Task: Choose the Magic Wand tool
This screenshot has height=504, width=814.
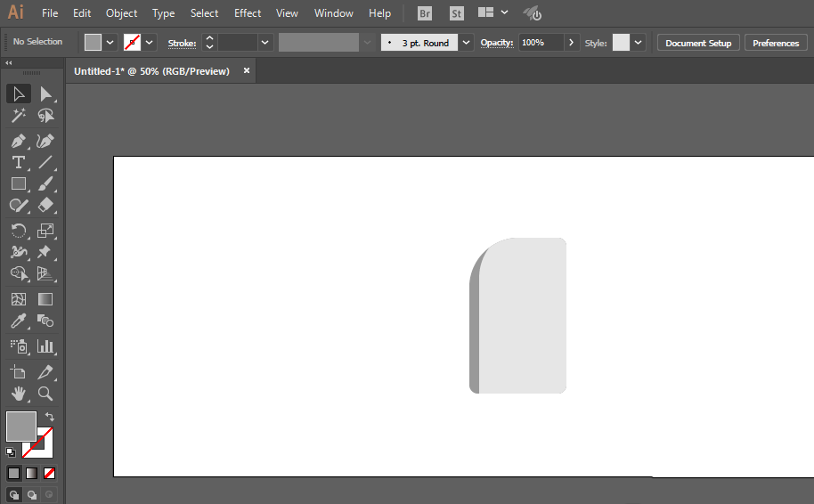Action: (18, 115)
